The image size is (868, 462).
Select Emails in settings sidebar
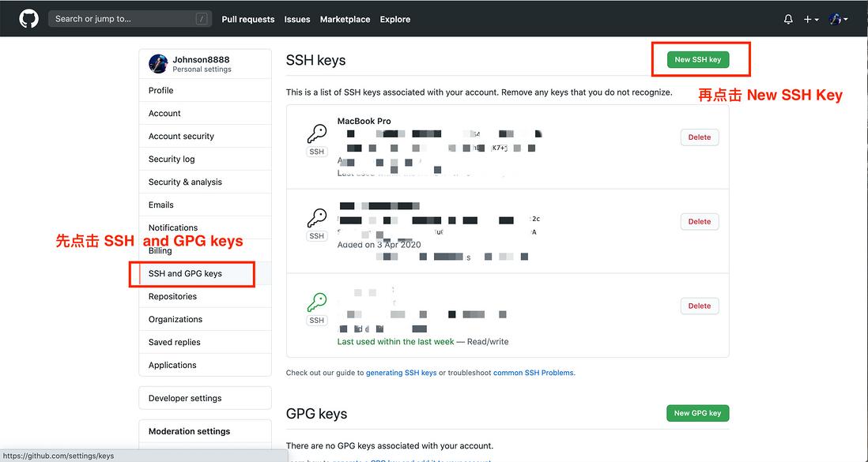pyautogui.click(x=161, y=205)
